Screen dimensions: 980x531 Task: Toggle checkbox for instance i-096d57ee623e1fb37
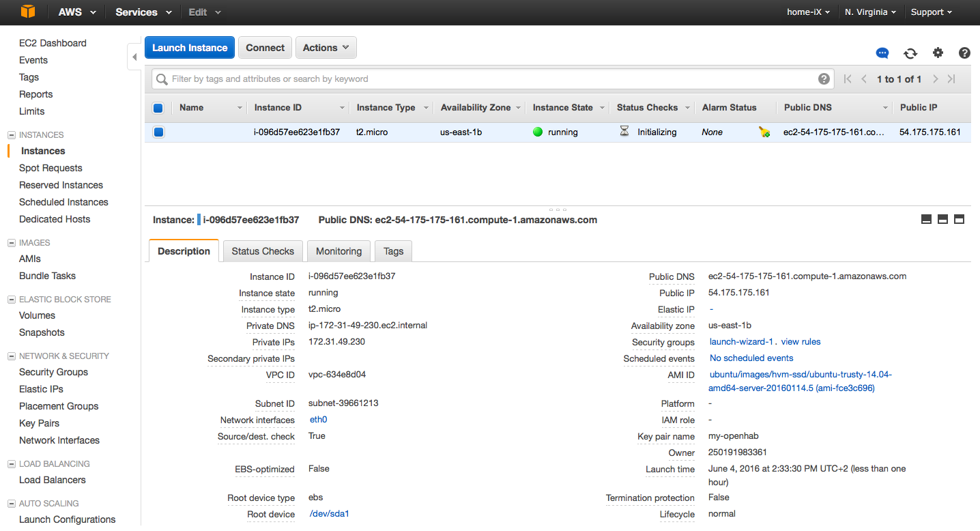[158, 132]
